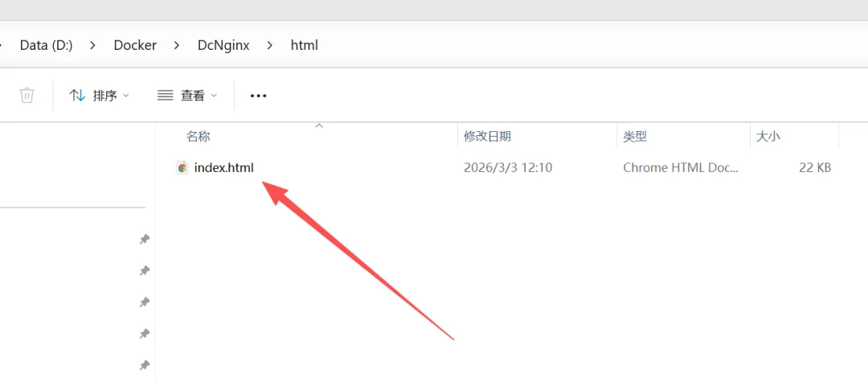The height and width of the screenshot is (382, 868).
Task: Click the first pin icon in sidebar
Action: point(145,239)
